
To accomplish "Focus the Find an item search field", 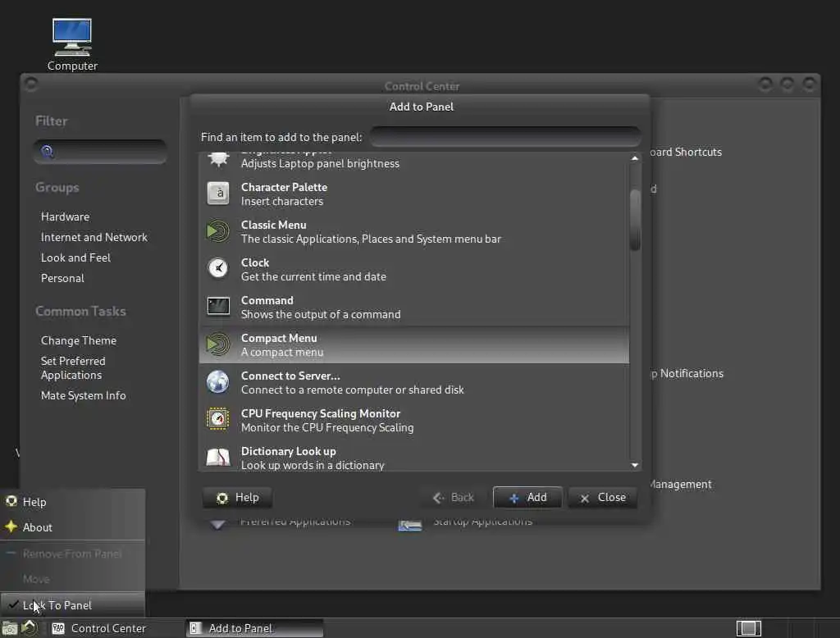I will click(x=505, y=137).
